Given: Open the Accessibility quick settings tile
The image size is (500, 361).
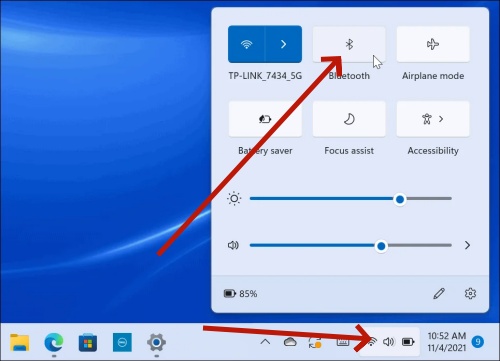Looking at the screenshot, I should click(x=433, y=119).
